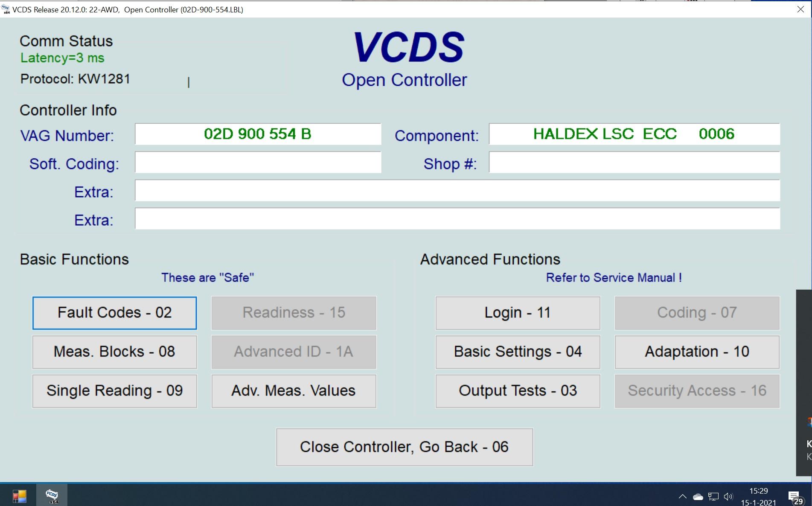Screen dimensions: 812x506
Task: Click the 'Refer to Service Manual !' text
Action: click(x=614, y=278)
